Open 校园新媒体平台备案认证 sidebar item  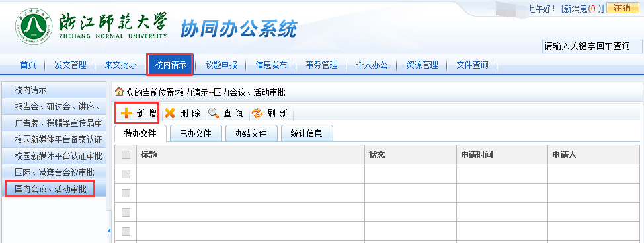pos(54,139)
